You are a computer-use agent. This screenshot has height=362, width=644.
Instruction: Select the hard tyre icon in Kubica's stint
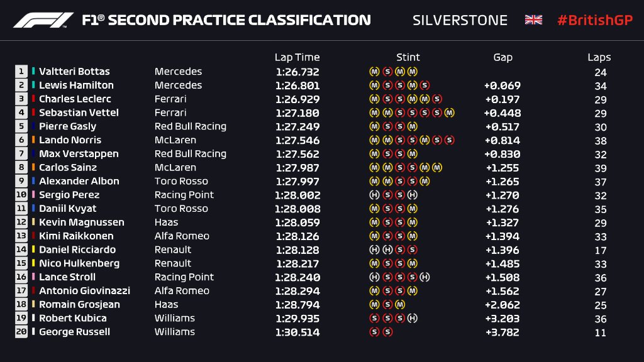click(x=412, y=318)
